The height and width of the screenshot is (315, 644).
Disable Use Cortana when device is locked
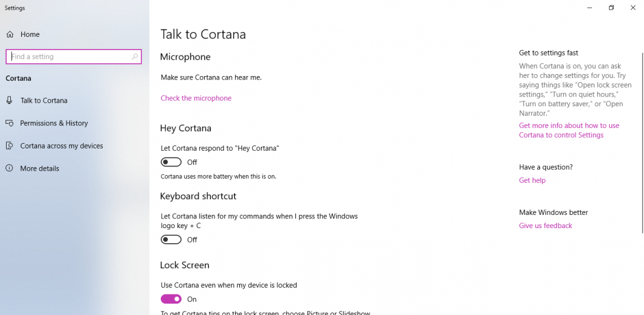[171, 299]
